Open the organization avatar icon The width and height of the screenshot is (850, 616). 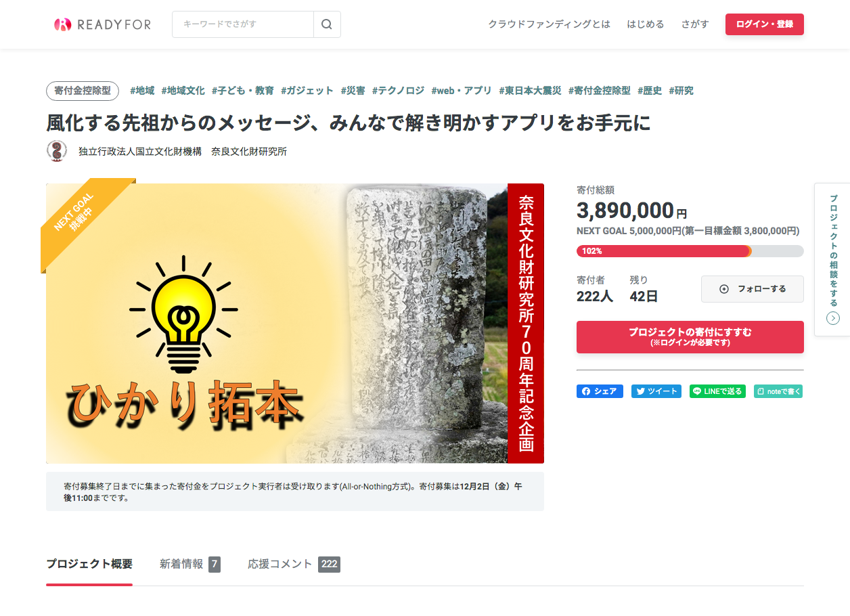coord(57,151)
